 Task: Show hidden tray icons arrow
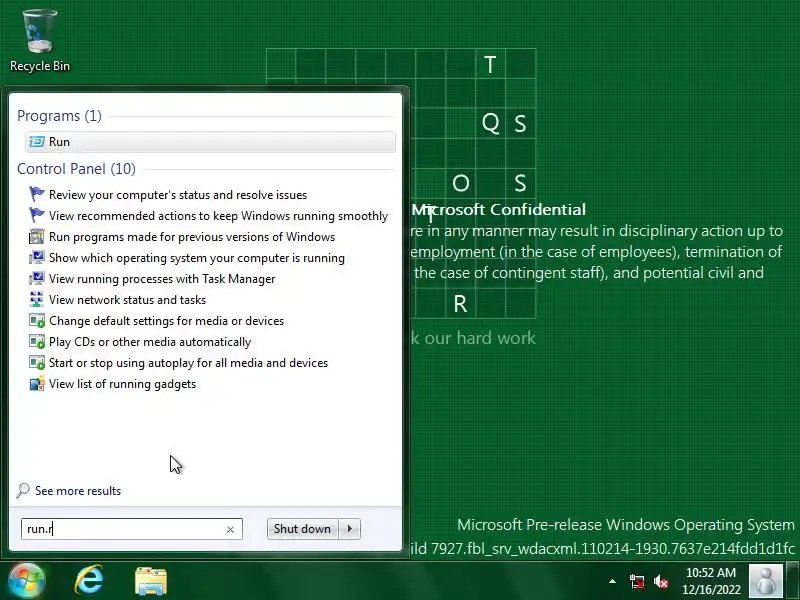[x=612, y=581]
